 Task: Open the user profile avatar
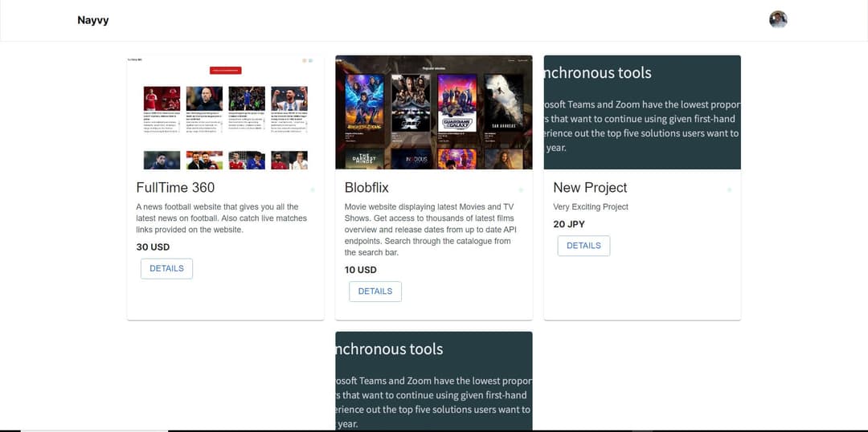point(777,20)
